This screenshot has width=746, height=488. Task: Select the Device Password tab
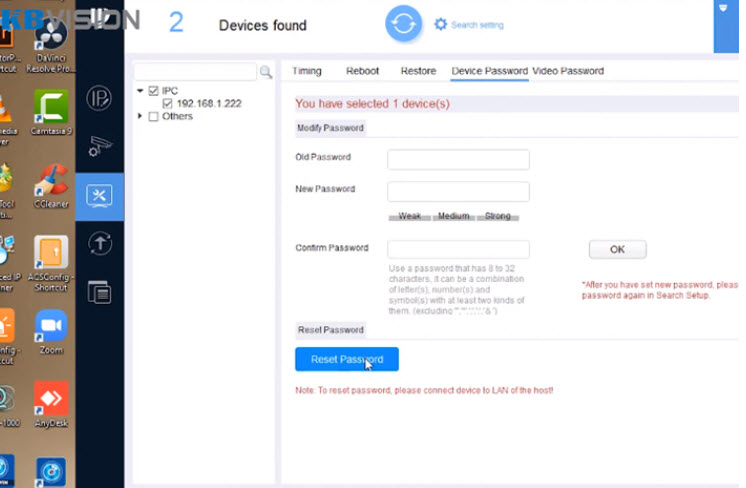(490, 71)
